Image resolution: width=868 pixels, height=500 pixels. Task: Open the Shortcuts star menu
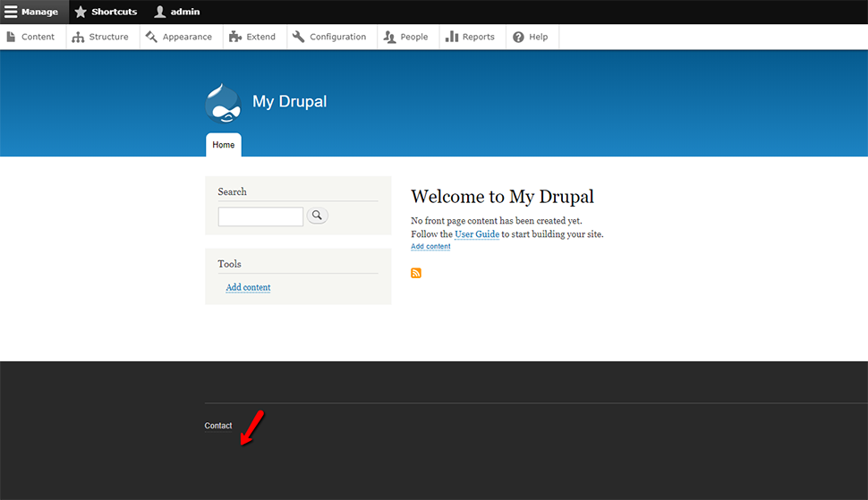tap(106, 12)
